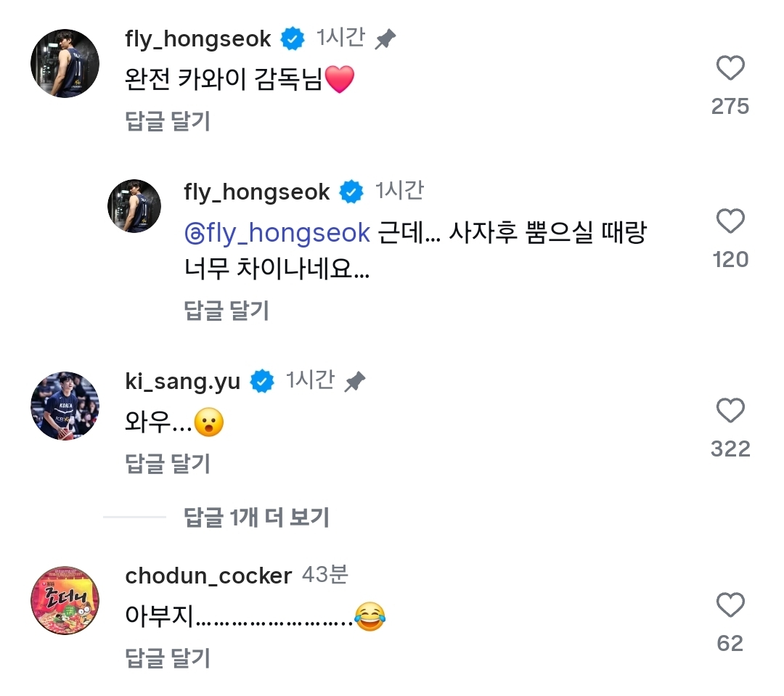Viewport: 784px width, 696px height.
Task: Like chodun_cocker's 아부지 comment
Action: 730,605
